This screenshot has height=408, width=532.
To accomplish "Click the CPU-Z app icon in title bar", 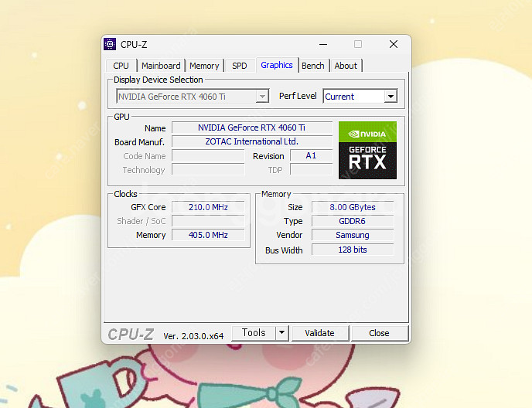I will point(110,44).
